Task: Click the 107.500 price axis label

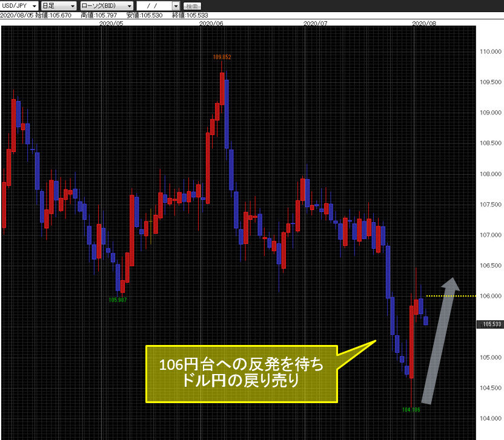Action: 491,204
